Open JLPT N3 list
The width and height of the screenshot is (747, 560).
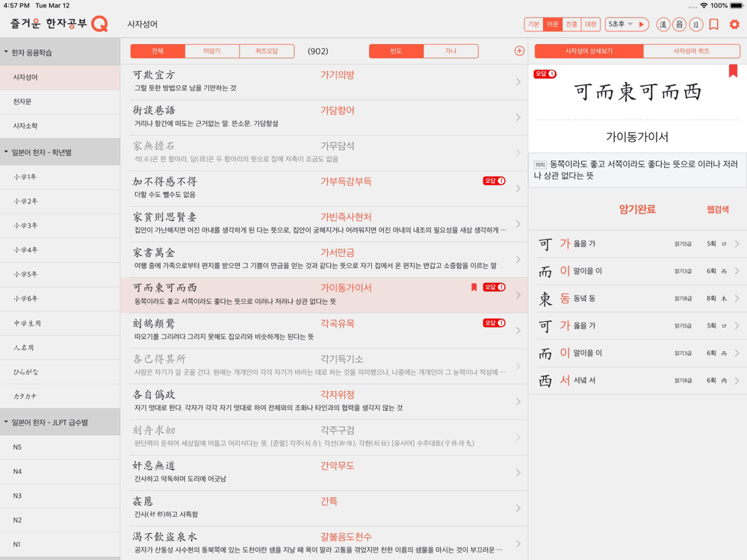pos(60,496)
